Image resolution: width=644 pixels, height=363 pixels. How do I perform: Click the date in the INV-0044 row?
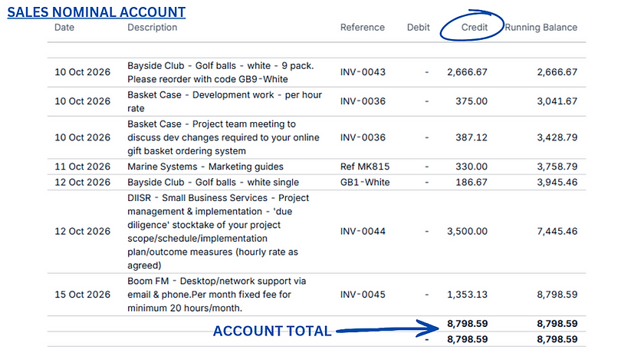(x=83, y=232)
